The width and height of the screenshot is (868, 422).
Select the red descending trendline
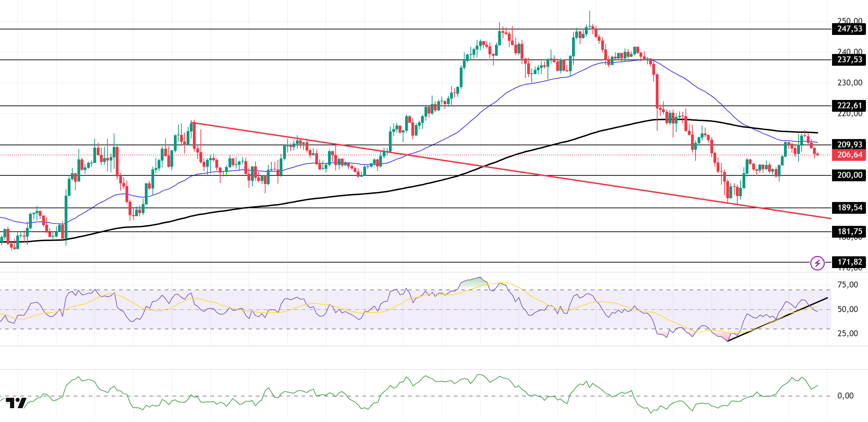click(x=512, y=170)
